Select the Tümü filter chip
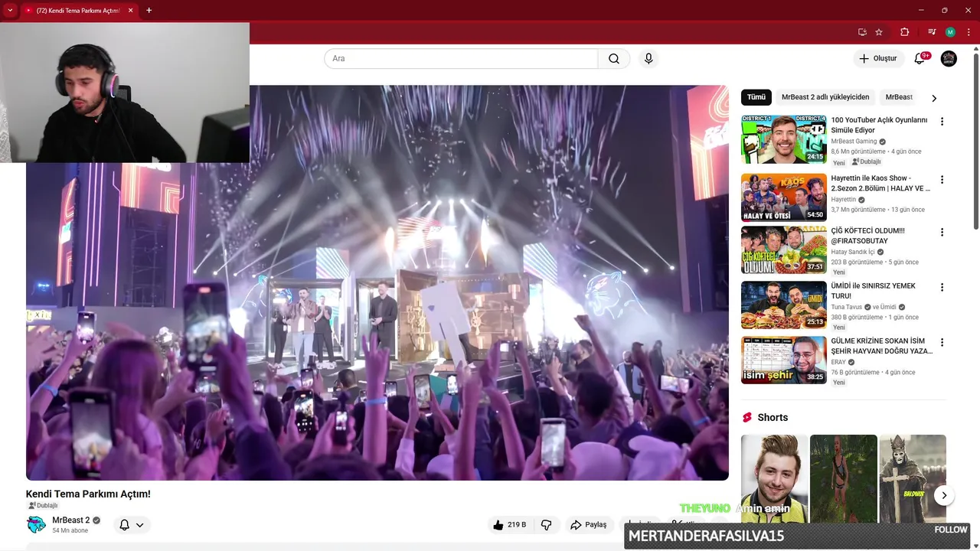The image size is (980, 551). tap(756, 97)
